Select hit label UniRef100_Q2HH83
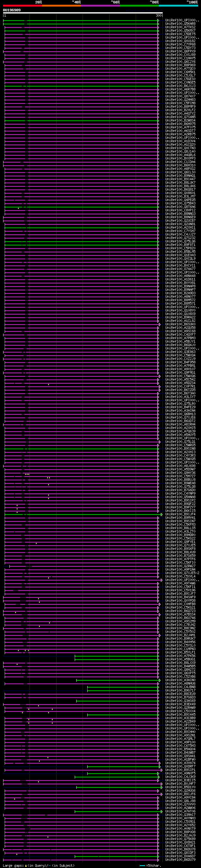 [180, 100]
